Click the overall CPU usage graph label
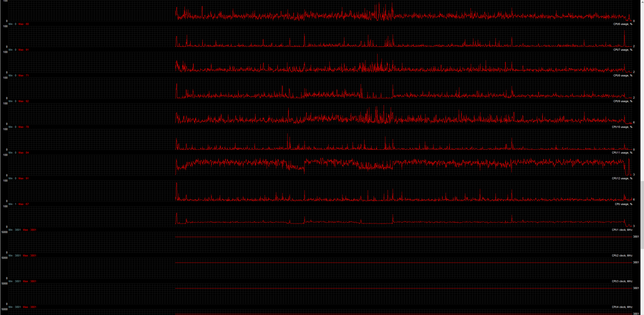The image size is (644, 315). click(x=623, y=204)
